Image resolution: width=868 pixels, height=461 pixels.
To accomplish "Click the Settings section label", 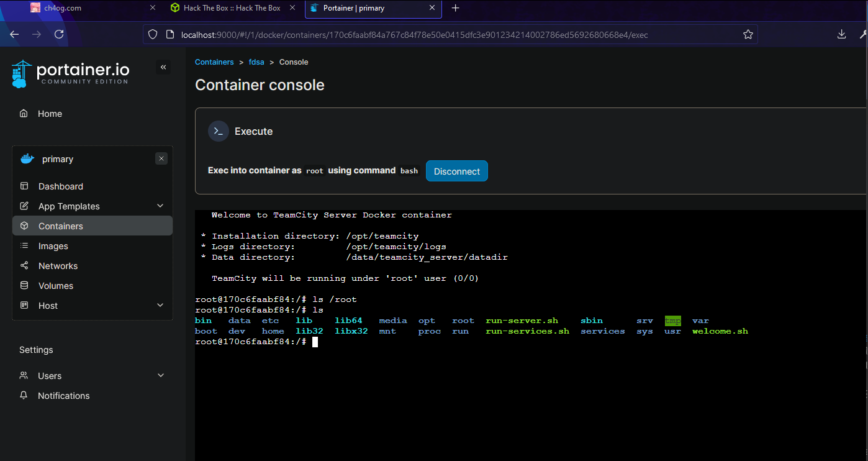I will coord(36,350).
